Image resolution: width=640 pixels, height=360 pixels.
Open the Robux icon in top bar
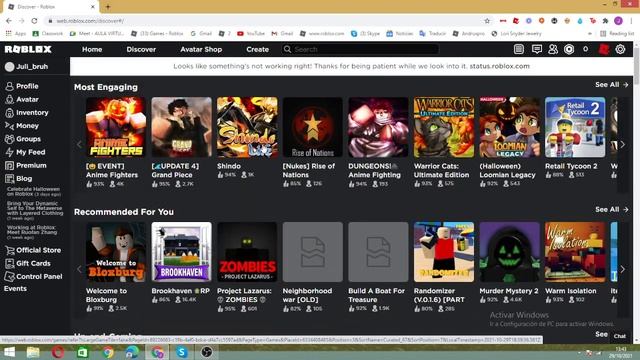coord(569,49)
